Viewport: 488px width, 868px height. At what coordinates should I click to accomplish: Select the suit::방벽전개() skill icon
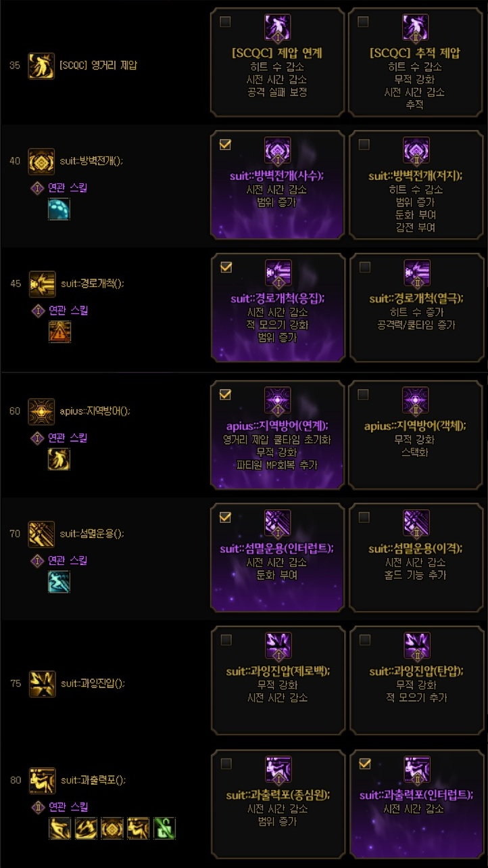click(41, 161)
